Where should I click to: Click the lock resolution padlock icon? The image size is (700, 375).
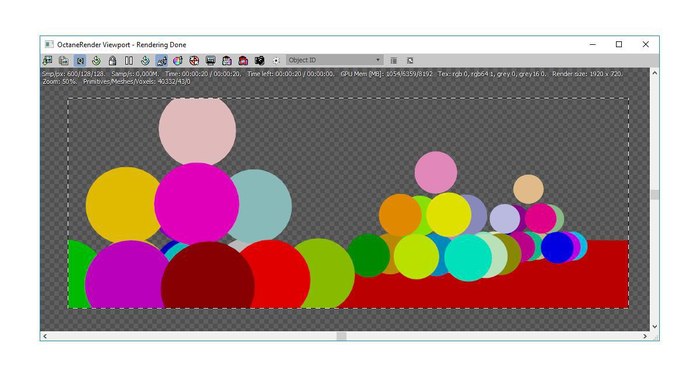[x=112, y=60]
